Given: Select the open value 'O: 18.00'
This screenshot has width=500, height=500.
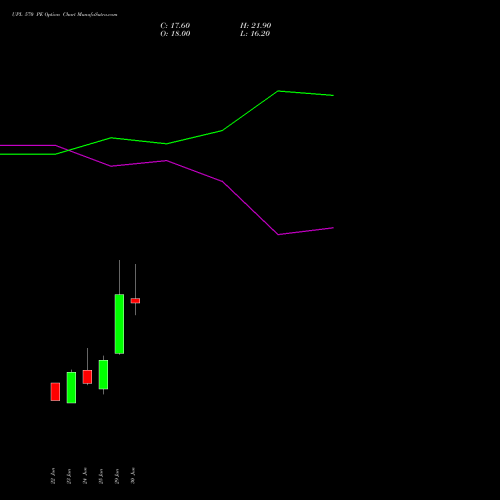Looking at the screenshot, I should tap(175, 33).
